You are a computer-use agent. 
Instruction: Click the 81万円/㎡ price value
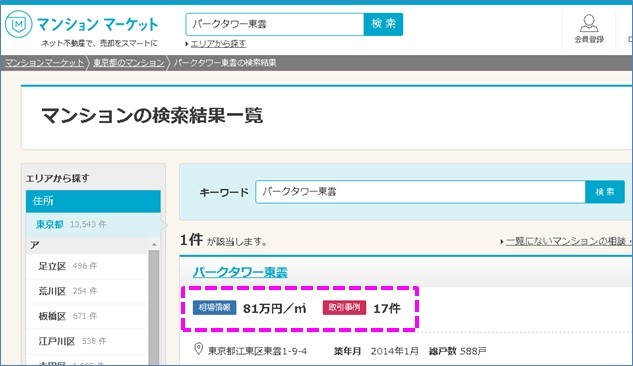[x=275, y=309]
